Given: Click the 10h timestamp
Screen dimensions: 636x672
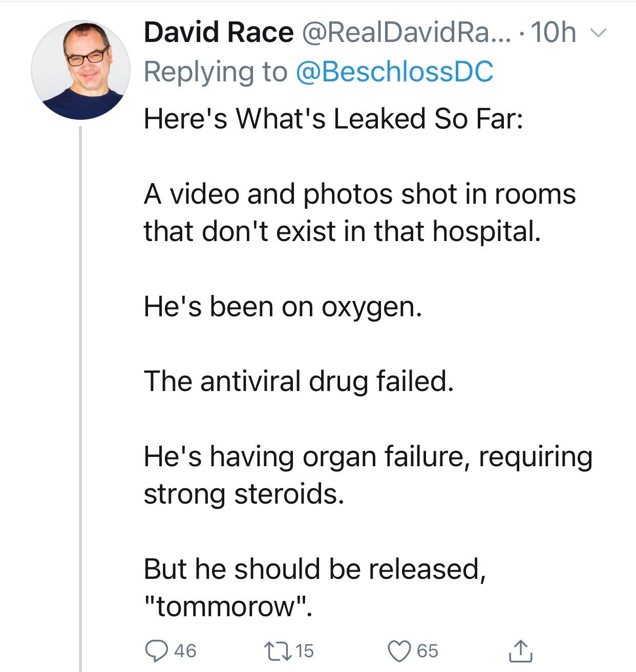Looking at the screenshot, I should coord(554,33).
